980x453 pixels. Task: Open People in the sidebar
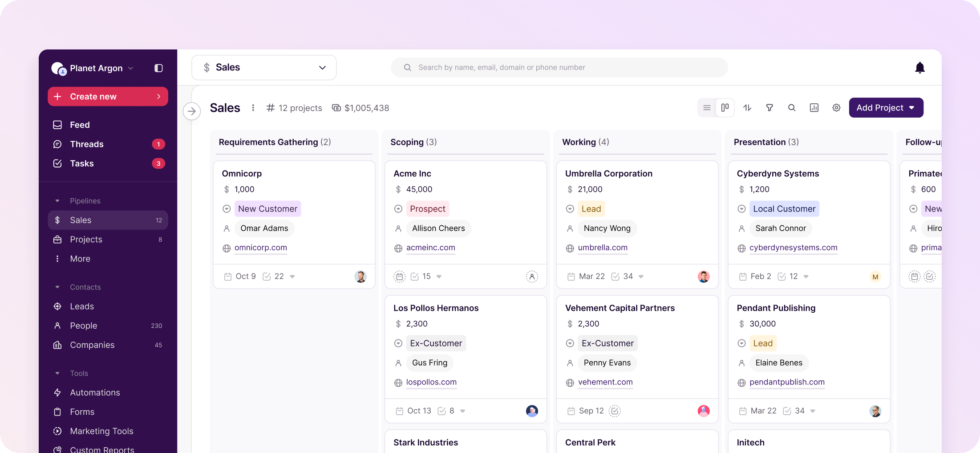(x=108, y=326)
